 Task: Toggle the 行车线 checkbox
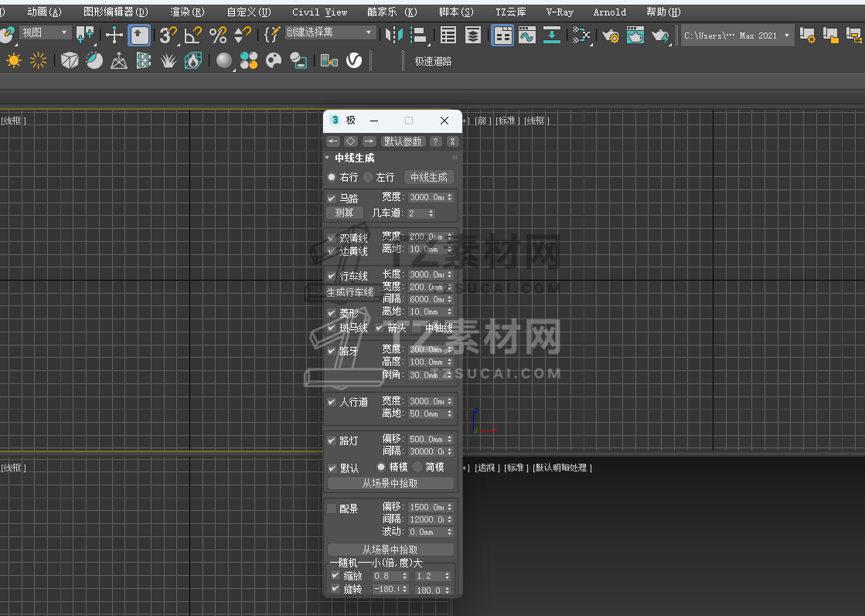[x=332, y=276]
